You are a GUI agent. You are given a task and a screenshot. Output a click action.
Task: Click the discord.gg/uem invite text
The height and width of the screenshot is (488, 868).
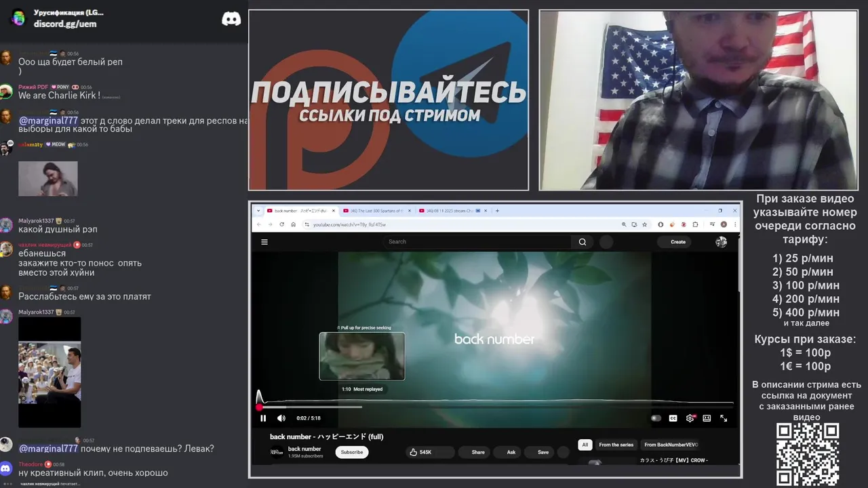tap(65, 24)
